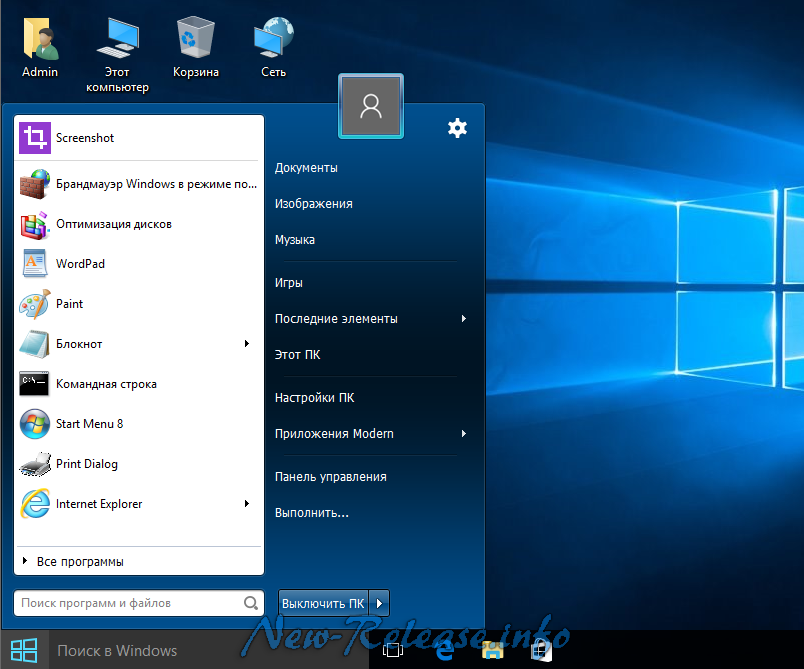Open Документы from the right pane
804x669 pixels.
coord(306,168)
